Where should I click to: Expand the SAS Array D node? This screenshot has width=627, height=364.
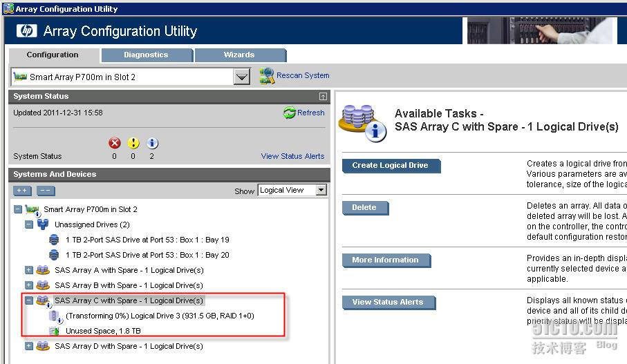coord(29,346)
